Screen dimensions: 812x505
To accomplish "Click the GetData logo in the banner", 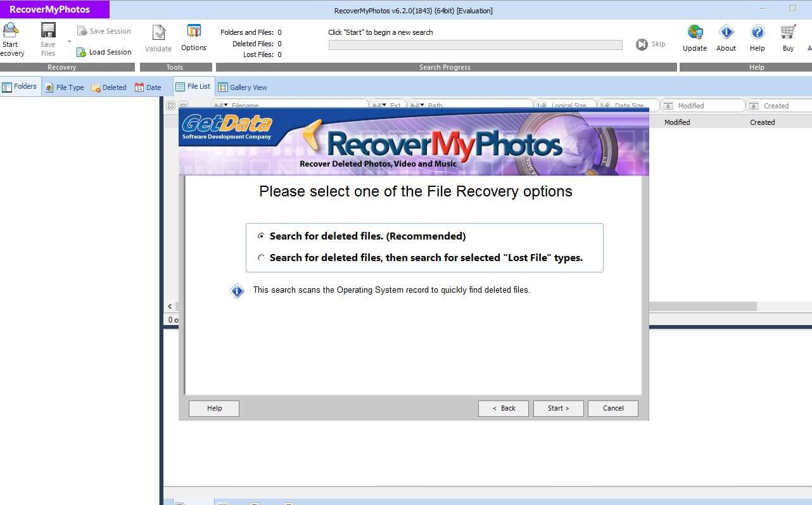I will tap(227, 126).
